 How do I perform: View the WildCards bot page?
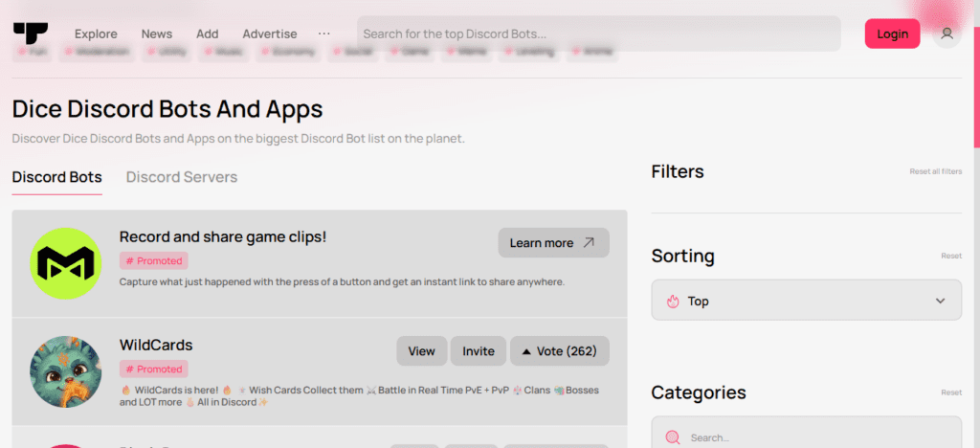coord(422,351)
